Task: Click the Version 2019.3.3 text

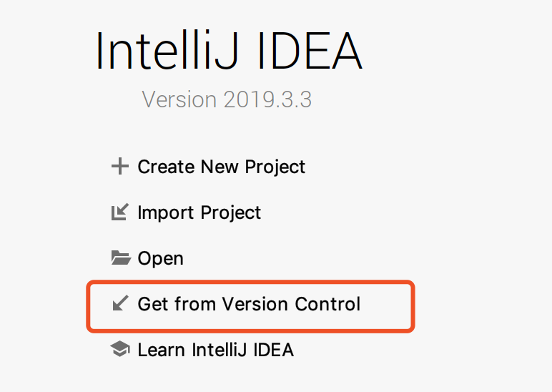Action: (227, 99)
